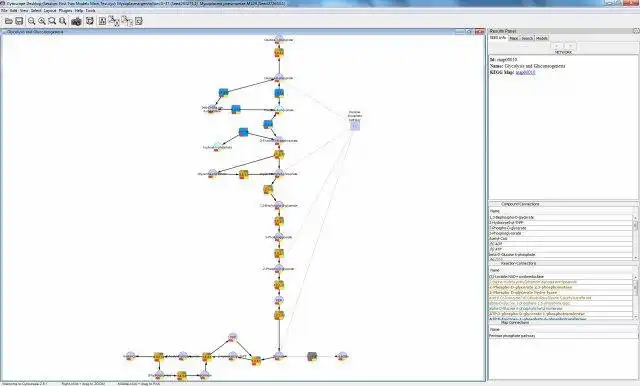Click Reaction Connections scrollbar up arrow
The width and height of the screenshot is (640, 386).
[635, 277]
